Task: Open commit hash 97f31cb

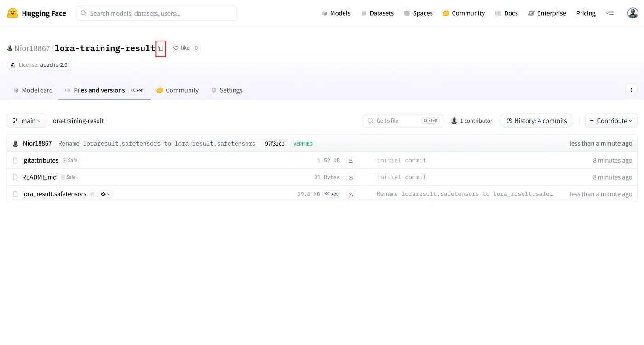Action: pyautogui.click(x=275, y=144)
